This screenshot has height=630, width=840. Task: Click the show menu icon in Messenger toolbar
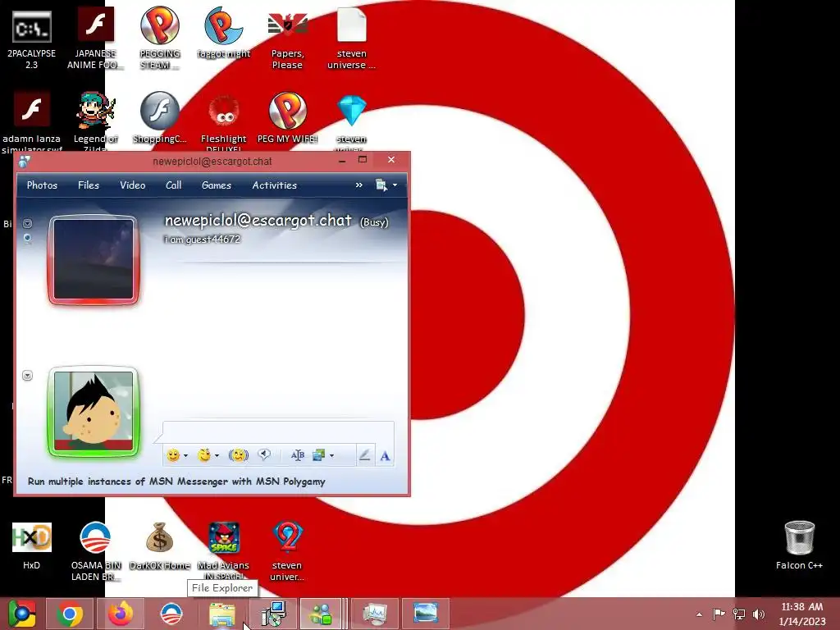tap(381, 185)
